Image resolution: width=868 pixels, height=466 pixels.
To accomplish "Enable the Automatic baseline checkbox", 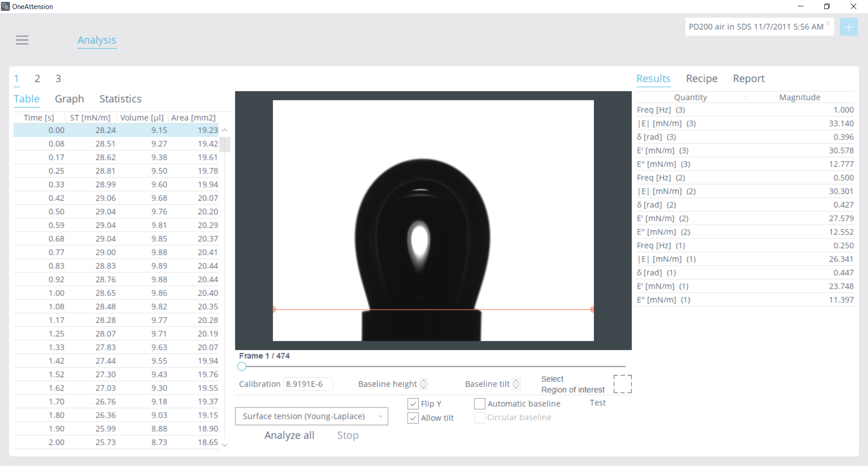I will click(x=480, y=404).
